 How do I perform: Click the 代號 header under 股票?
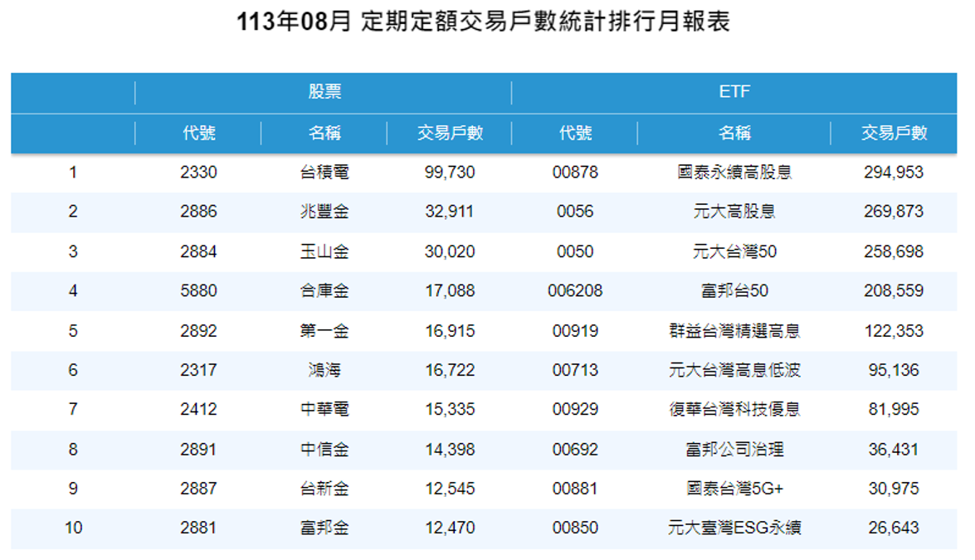click(x=198, y=133)
